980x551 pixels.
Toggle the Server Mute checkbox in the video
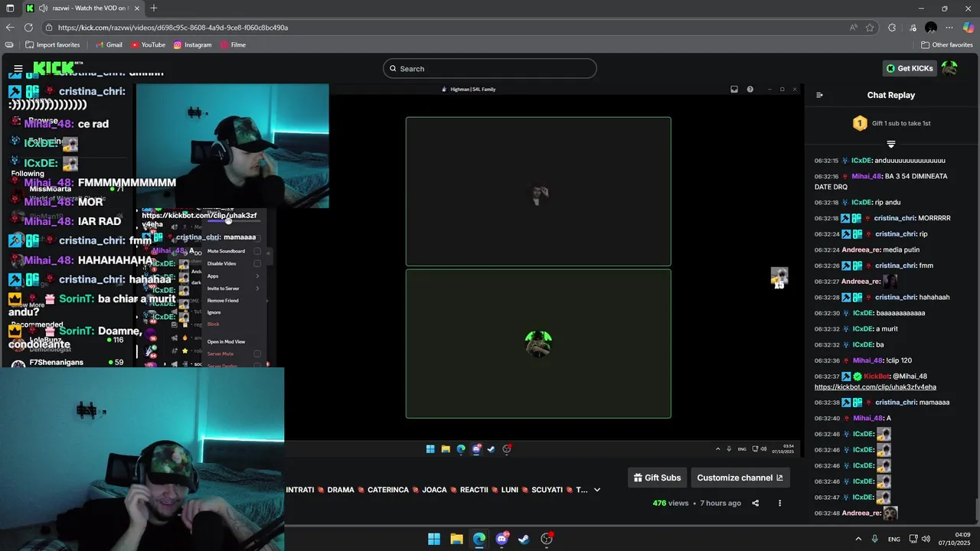click(x=257, y=354)
